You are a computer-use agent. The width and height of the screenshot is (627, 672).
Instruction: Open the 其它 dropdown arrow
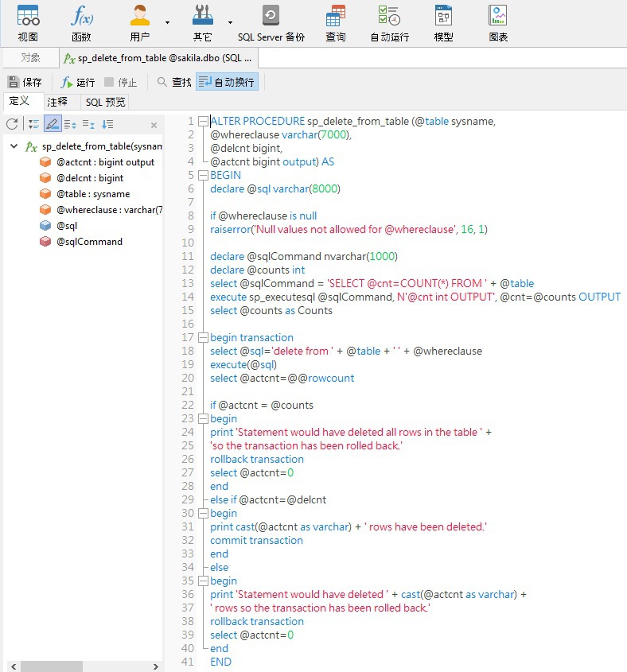coord(230,22)
